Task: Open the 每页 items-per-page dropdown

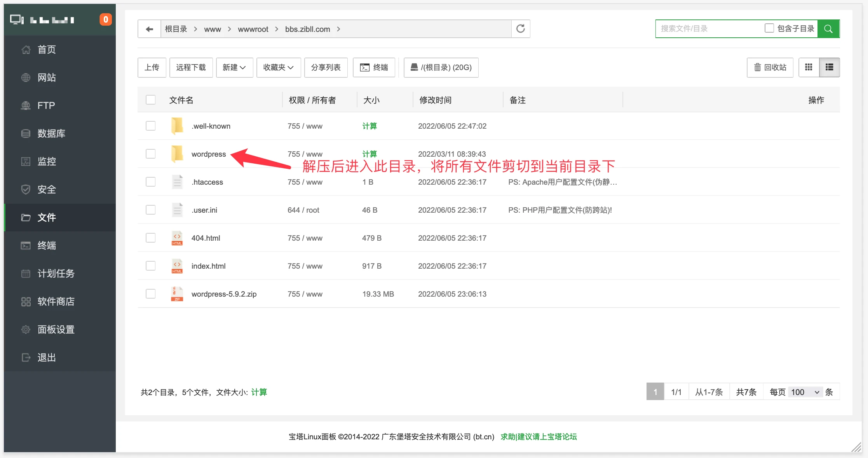Action: 805,392
